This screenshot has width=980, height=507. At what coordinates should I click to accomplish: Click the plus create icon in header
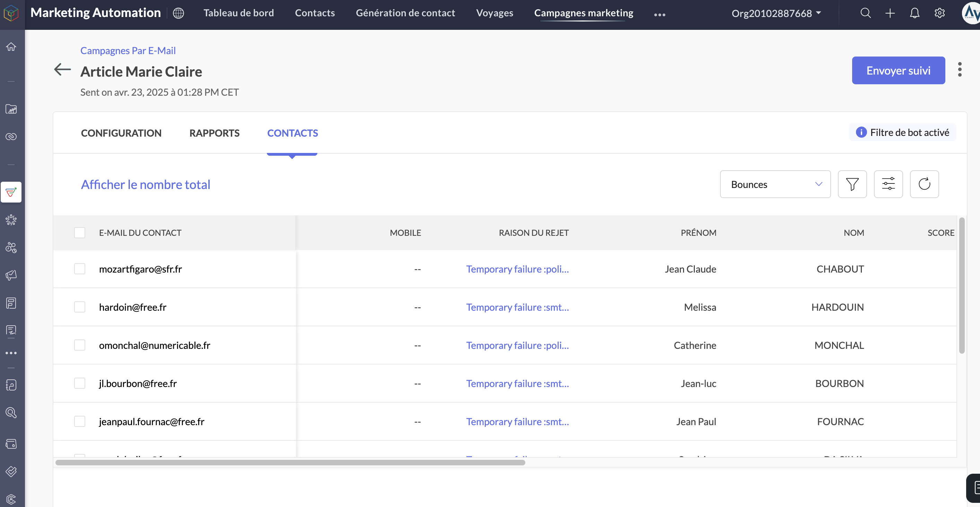[x=890, y=13]
